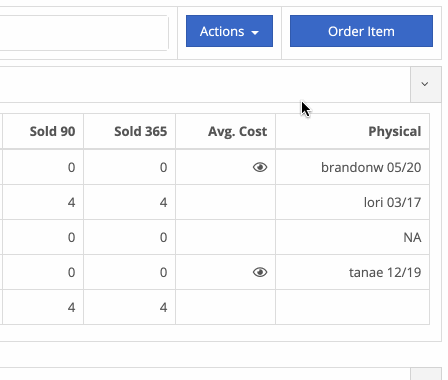This screenshot has height=380, width=448.
Task: Sort by Sold 90 column header
Action: (52, 131)
